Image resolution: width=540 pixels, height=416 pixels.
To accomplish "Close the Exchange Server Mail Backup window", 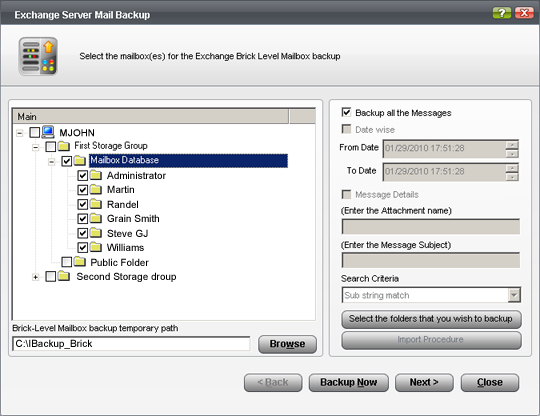I will click(524, 13).
